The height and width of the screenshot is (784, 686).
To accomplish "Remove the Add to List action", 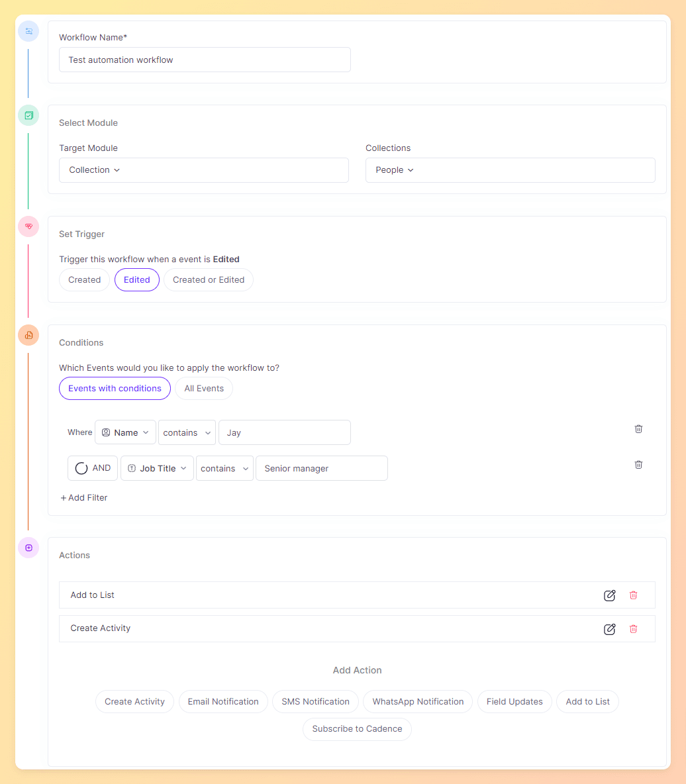I will [x=633, y=595].
